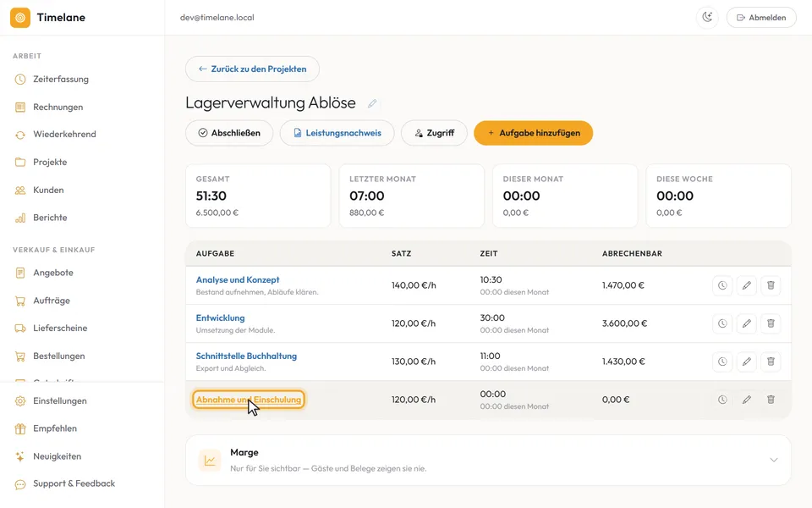Open the Abnahme und Einschulung task
Image resolution: width=812 pixels, height=508 pixels.
pyautogui.click(x=249, y=400)
